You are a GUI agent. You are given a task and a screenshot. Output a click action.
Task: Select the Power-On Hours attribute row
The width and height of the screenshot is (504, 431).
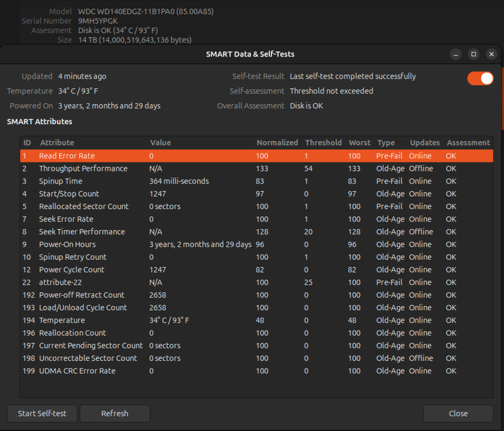[x=257, y=244]
